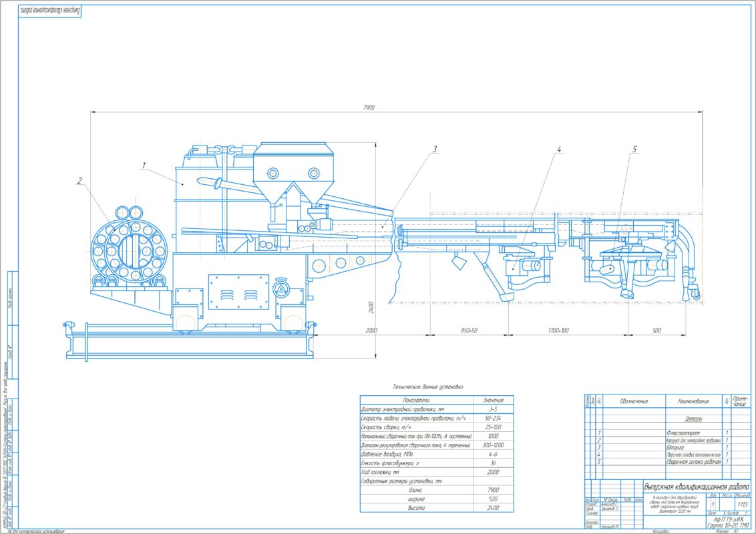
Task: Click the 'Номинальный сварочный ток' row label
Action: tap(415, 436)
